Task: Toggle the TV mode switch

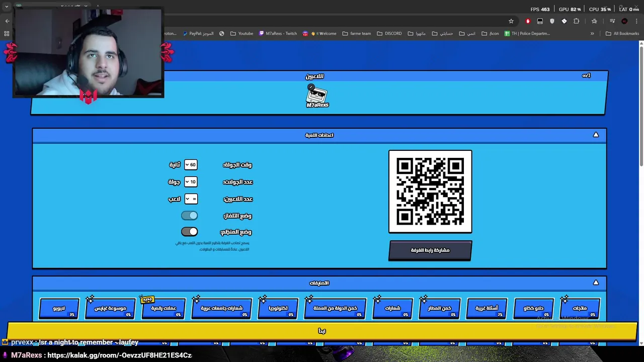Action: [190, 216]
